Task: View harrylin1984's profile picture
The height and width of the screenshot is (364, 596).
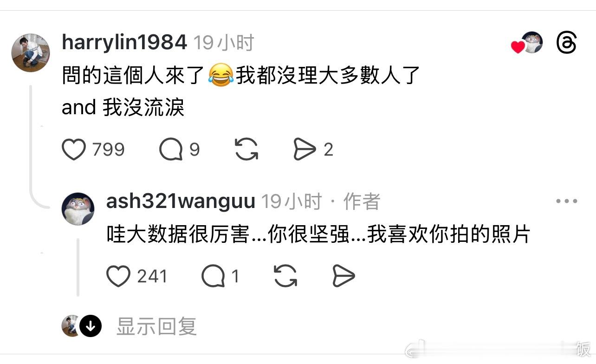Action: [x=31, y=52]
